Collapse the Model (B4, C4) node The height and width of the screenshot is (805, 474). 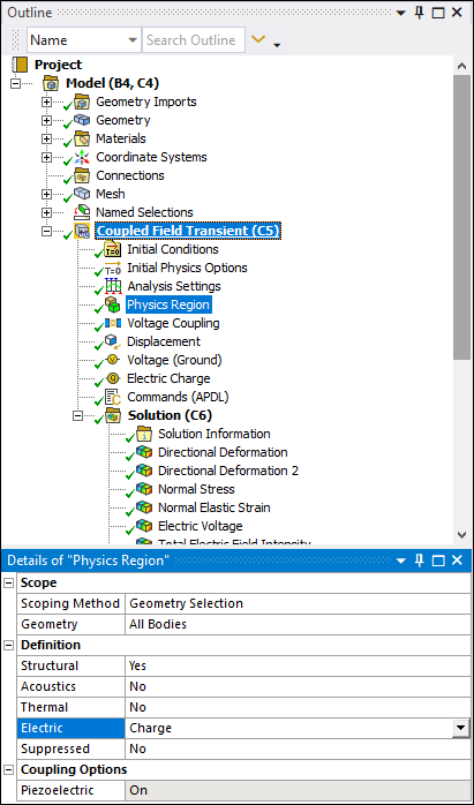click(15, 83)
